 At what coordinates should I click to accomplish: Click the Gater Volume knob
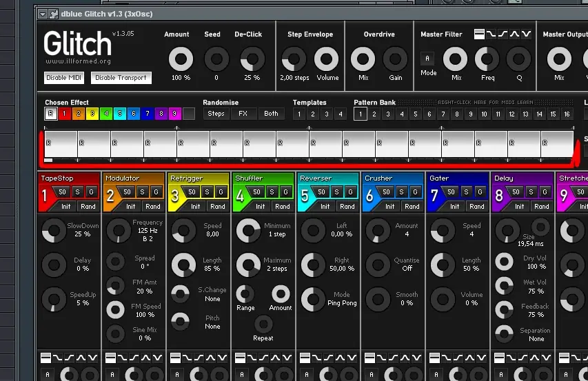point(443,299)
